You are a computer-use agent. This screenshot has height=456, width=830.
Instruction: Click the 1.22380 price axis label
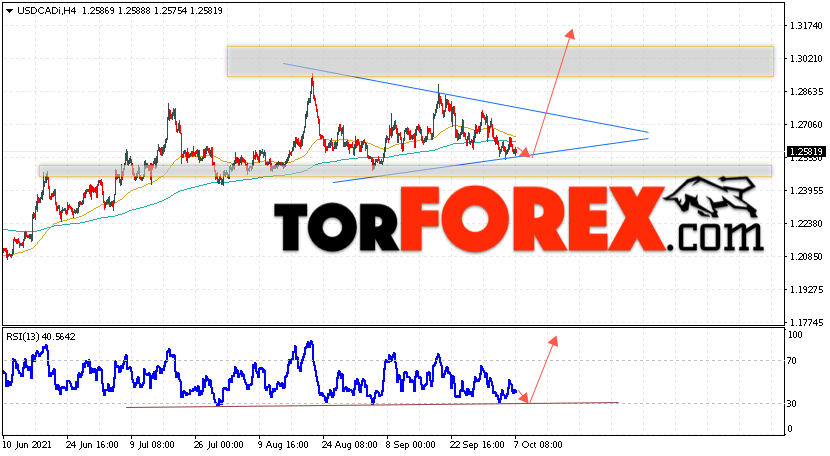[806, 223]
